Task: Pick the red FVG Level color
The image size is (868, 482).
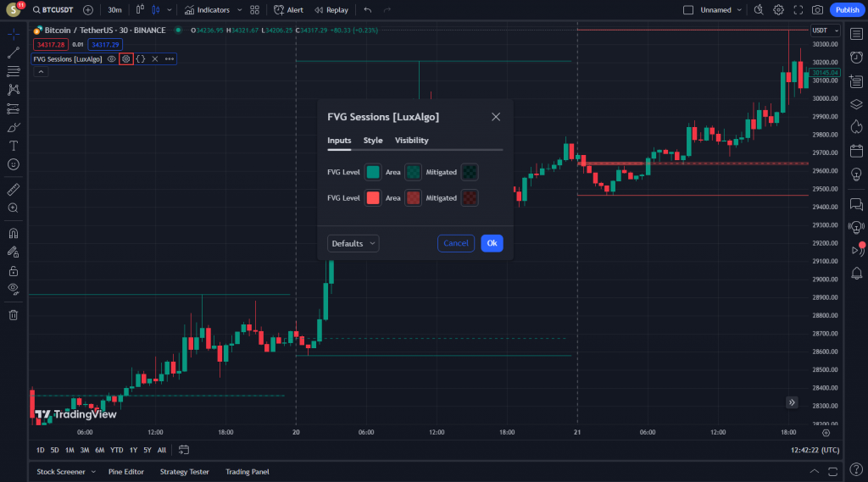Action: (x=373, y=198)
